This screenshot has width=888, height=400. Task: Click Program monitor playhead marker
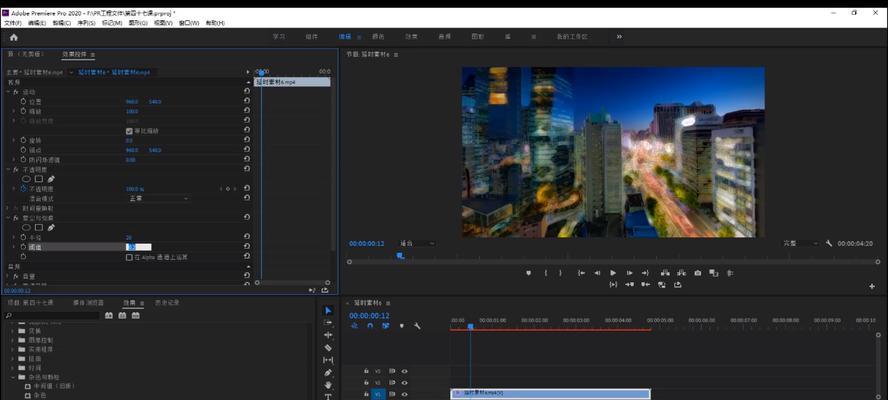(x=400, y=256)
